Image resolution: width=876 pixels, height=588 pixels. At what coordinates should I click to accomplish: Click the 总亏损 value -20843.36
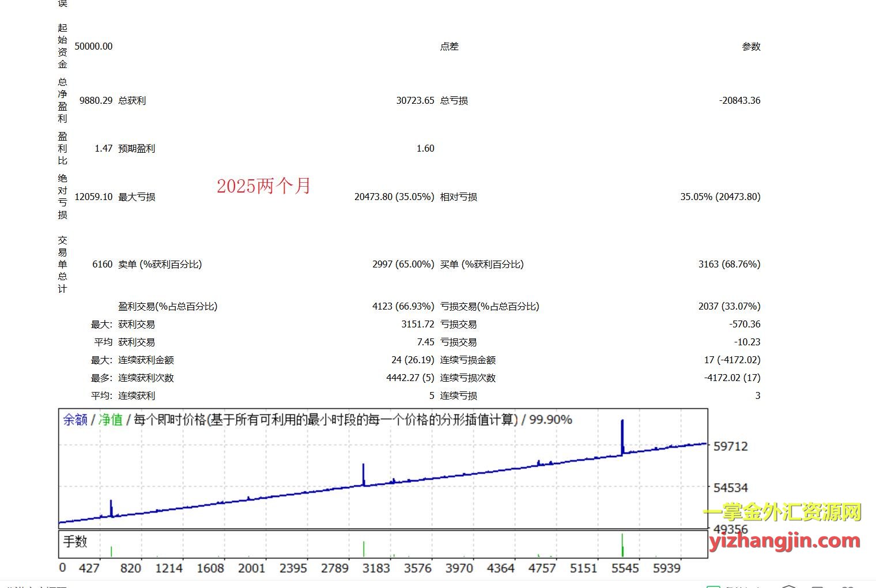tap(739, 100)
